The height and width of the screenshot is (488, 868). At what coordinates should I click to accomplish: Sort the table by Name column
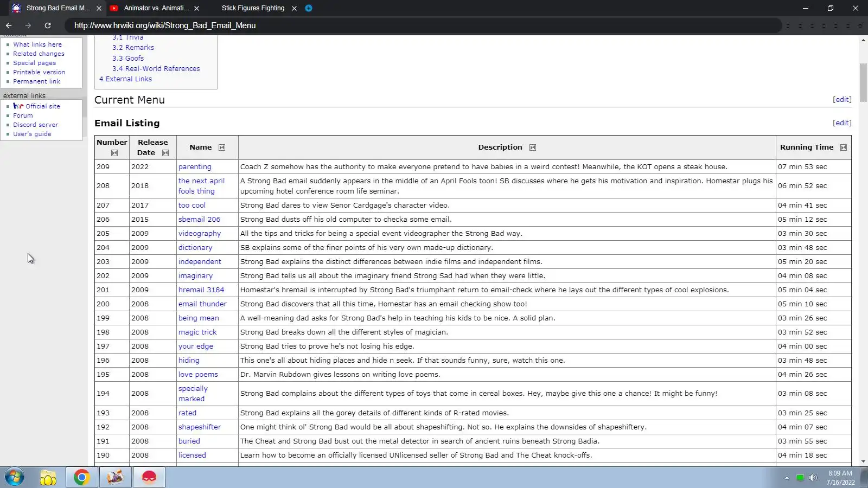222,147
